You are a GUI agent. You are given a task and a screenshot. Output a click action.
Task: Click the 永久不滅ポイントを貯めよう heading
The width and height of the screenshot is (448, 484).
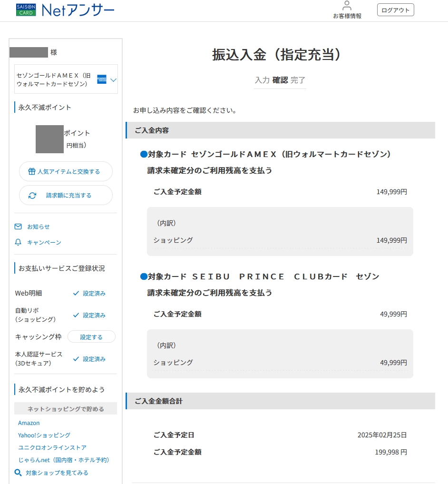pos(62,390)
